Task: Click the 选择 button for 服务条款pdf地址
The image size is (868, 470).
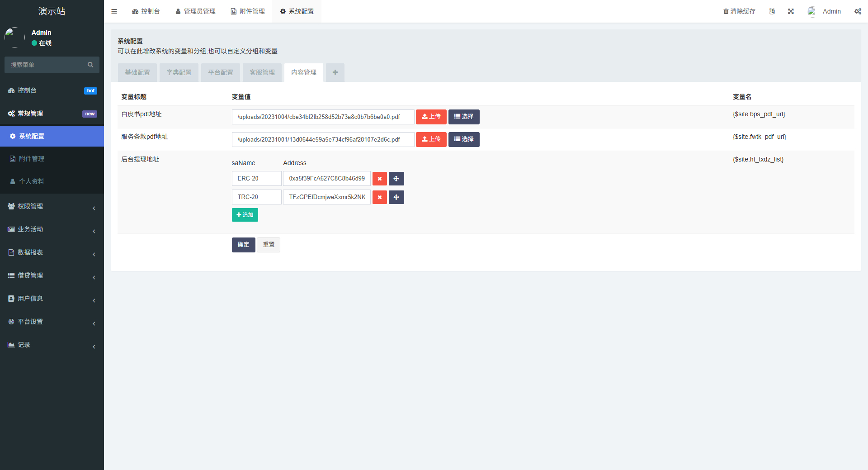Action: pos(463,139)
